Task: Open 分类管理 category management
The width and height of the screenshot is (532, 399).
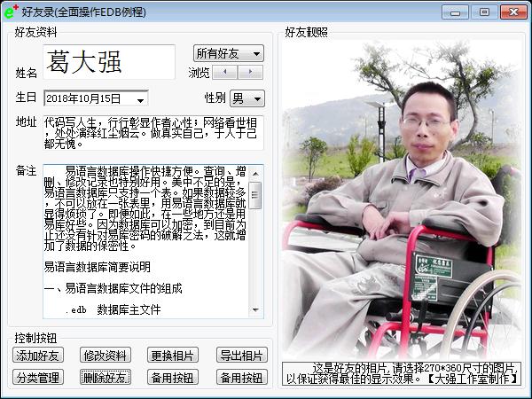Action: pos(37,378)
